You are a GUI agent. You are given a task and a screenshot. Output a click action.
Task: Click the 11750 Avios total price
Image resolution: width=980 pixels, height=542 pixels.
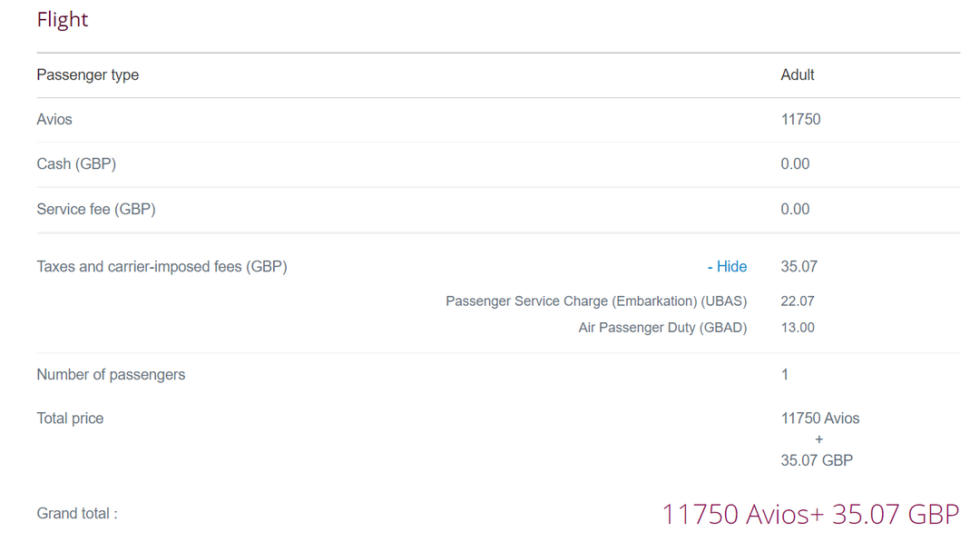tap(819, 418)
